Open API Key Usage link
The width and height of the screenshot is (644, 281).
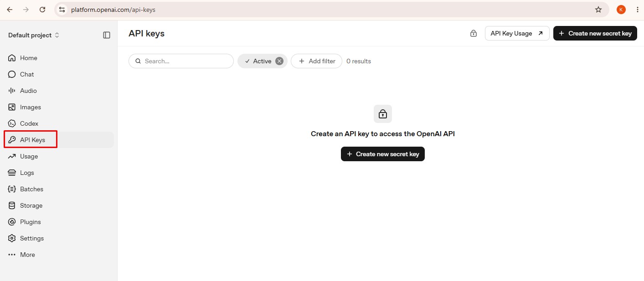[x=517, y=33]
